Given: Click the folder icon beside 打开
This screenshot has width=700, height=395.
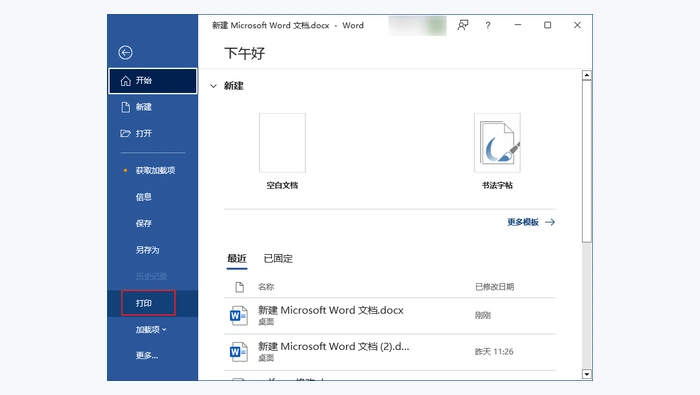Looking at the screenshot, I should click(x=125, y=133).
